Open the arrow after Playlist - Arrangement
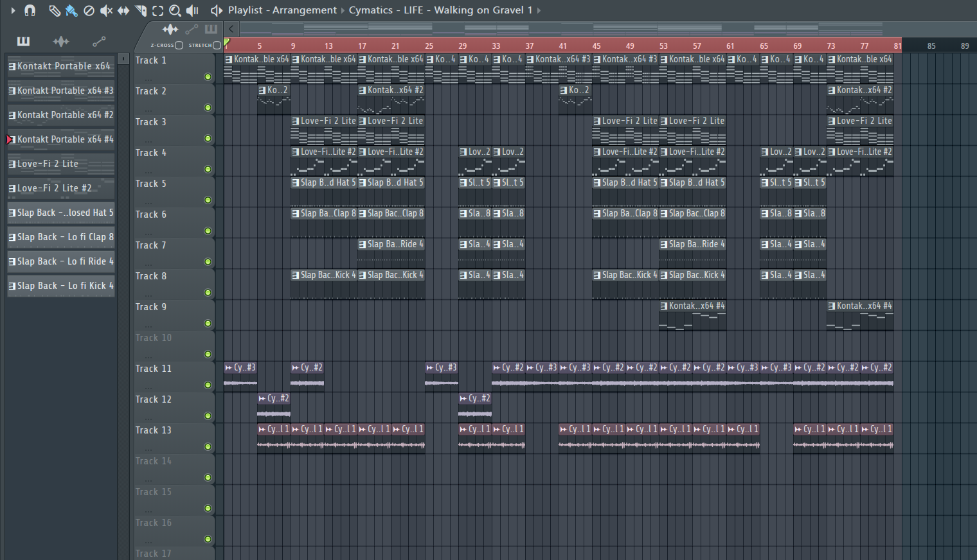977x560 pixels. [x=343, y=10]
